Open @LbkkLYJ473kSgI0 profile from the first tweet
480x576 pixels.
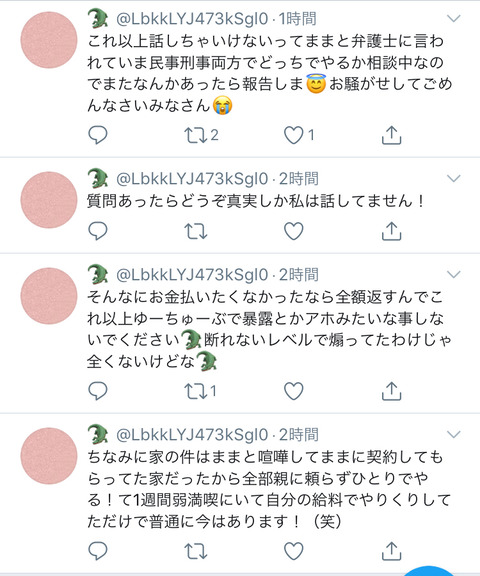pyautogui.click(x=192, y=19)
